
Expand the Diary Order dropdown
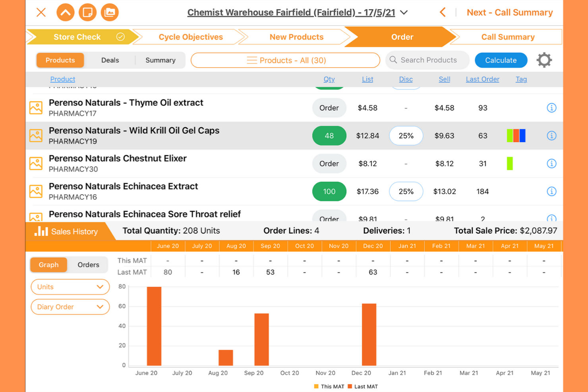tap(70, 307)
